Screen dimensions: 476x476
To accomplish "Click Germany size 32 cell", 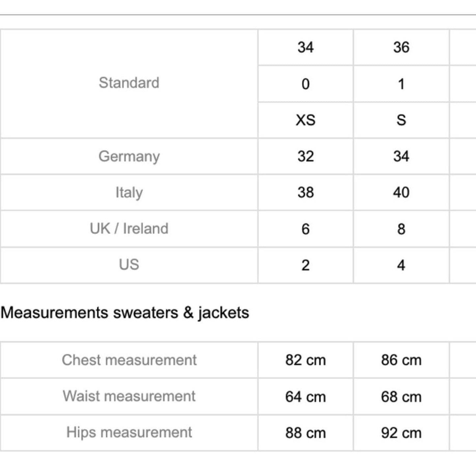I will (305, 156).
